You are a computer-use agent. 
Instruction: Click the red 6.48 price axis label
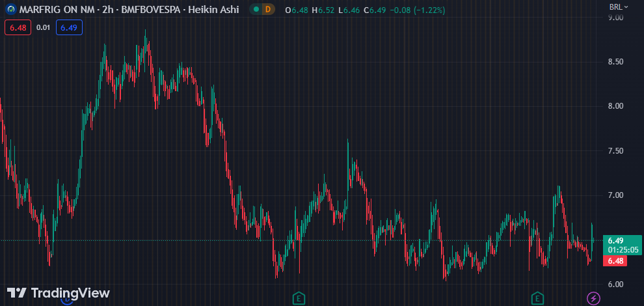[x=615, y=261]
